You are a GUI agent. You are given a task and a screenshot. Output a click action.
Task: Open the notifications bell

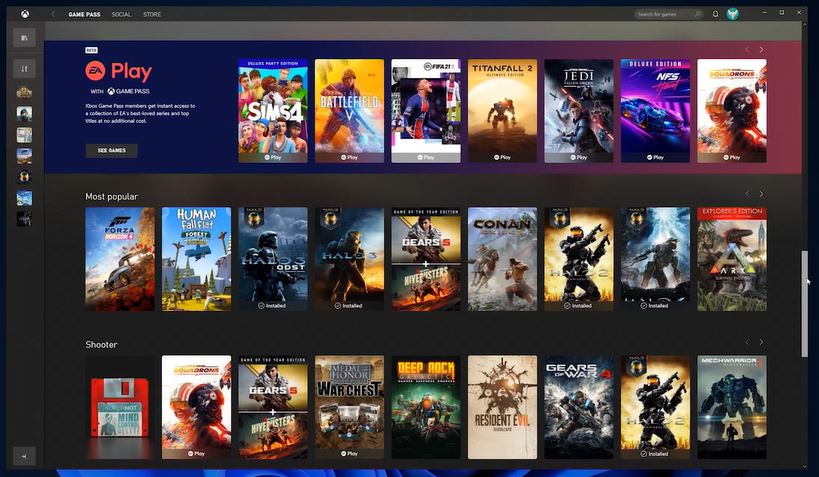coord(715,14)
